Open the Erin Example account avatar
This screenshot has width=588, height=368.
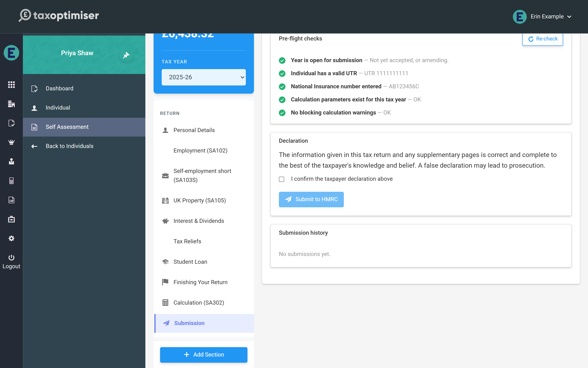coord(519,17)
